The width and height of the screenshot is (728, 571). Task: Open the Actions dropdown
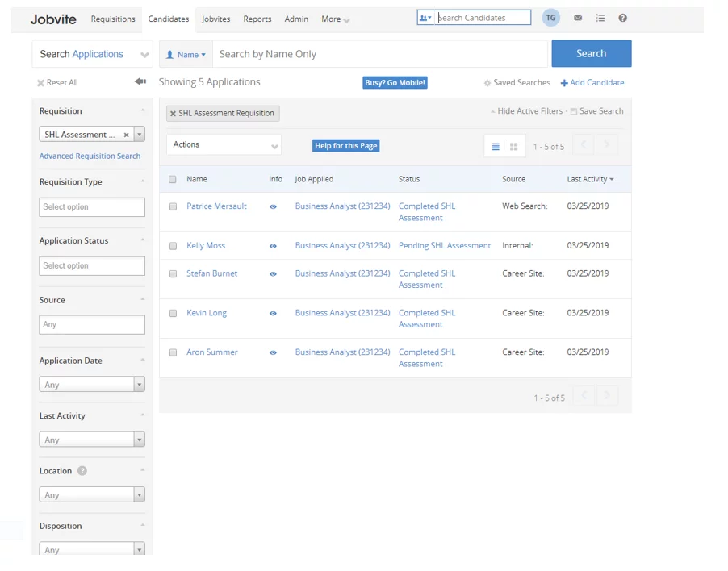pos(224,145)
